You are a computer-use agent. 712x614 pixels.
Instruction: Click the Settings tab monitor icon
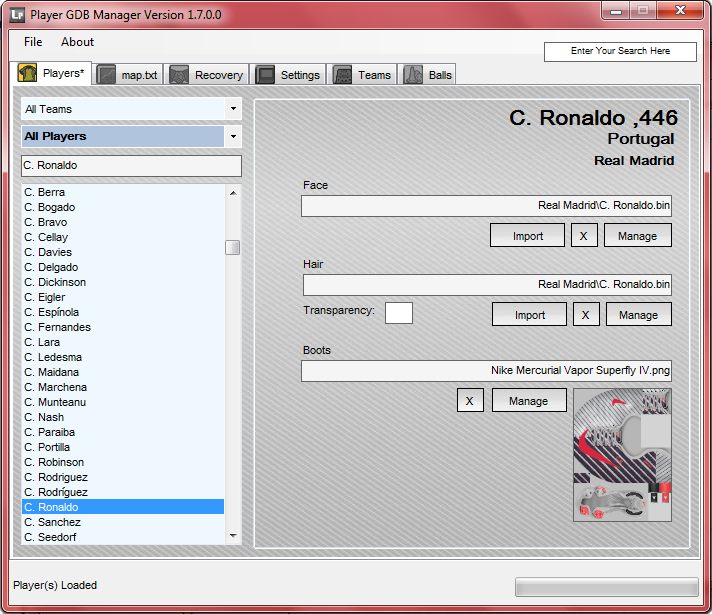point(265,75)
